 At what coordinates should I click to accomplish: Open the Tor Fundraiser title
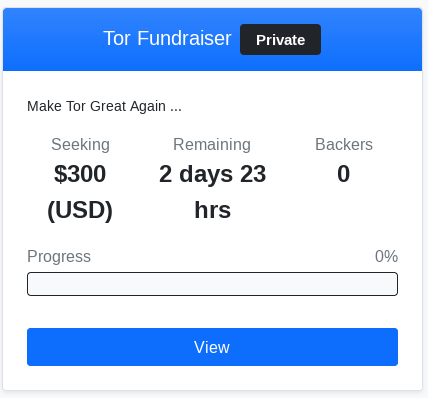pyautogui.click(x=167, y=38)
